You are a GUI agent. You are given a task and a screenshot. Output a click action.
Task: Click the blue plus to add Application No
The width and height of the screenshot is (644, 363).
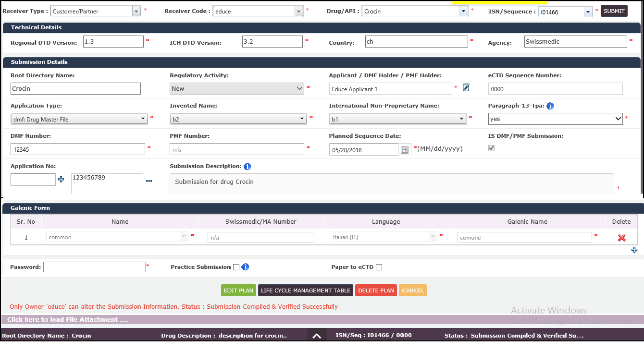61,180
